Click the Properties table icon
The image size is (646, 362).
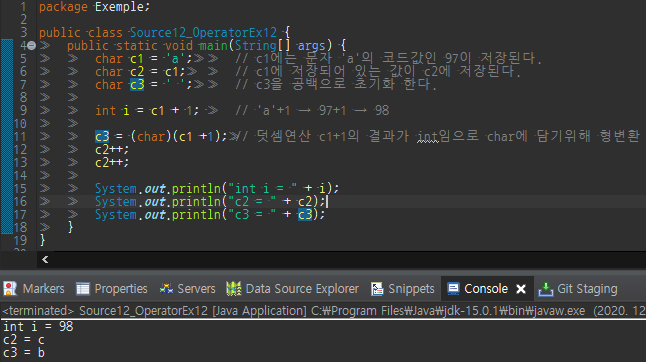click(83, 289)
